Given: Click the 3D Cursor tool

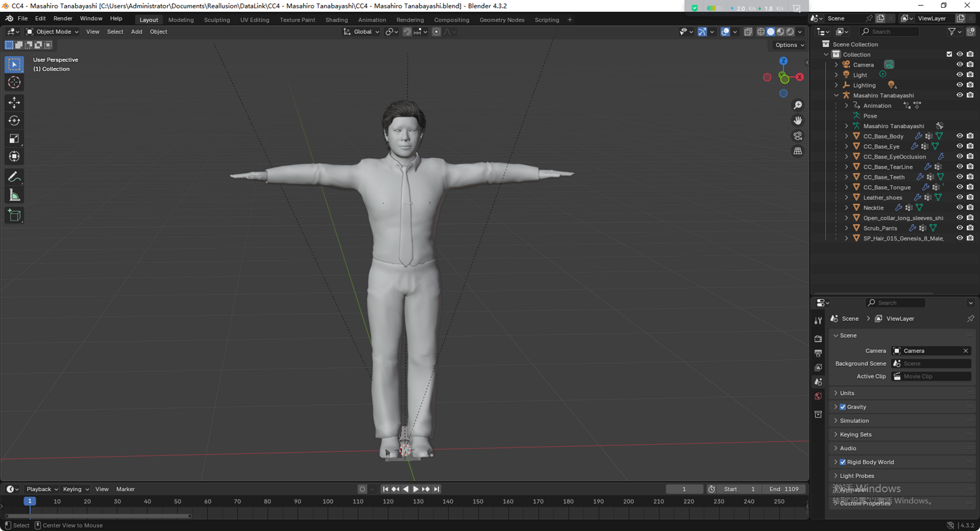Looking at the screenshot, I should 14,82.
